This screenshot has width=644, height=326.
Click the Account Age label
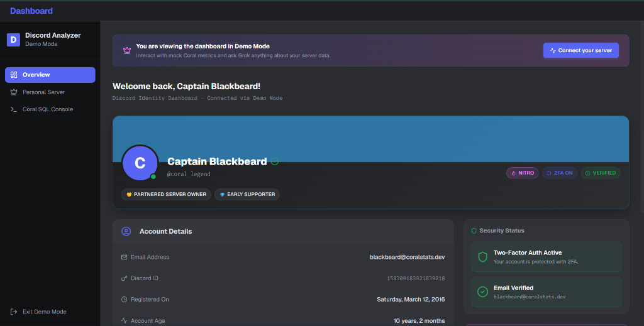click(148, 321)
